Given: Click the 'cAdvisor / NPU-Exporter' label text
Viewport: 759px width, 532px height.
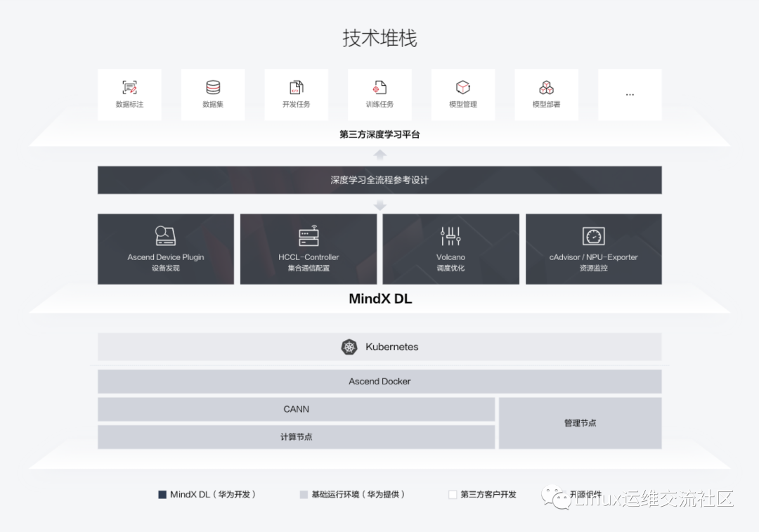Looking at the screenshot, I should pos(593,257).
